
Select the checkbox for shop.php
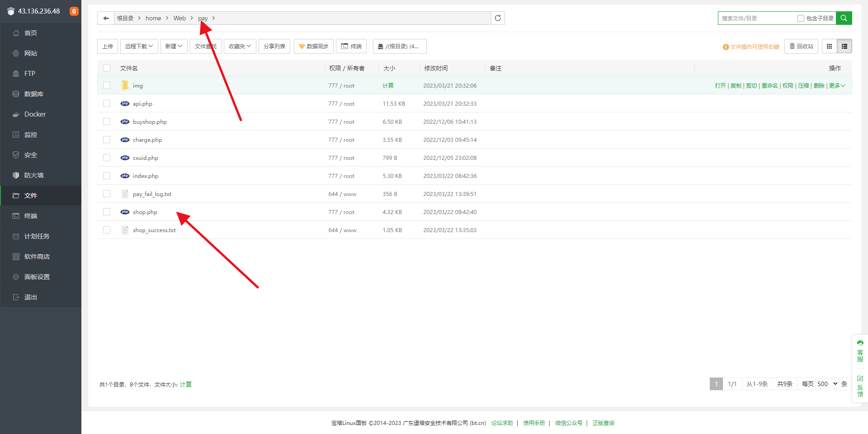pos(107,212)
